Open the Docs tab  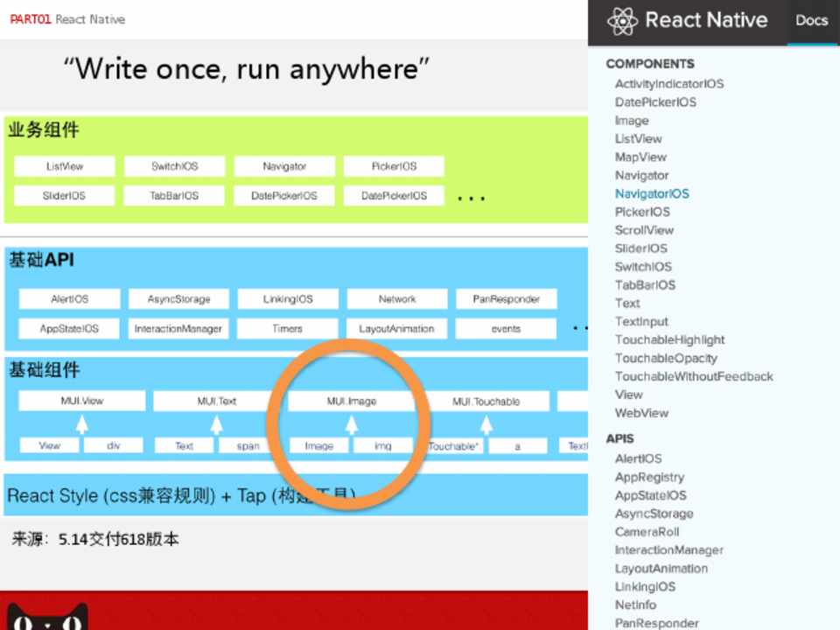(x=811, y=21)
